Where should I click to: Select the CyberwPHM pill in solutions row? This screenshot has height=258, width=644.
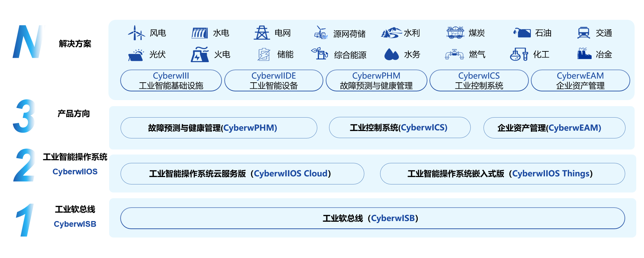[x=376, y=81]
